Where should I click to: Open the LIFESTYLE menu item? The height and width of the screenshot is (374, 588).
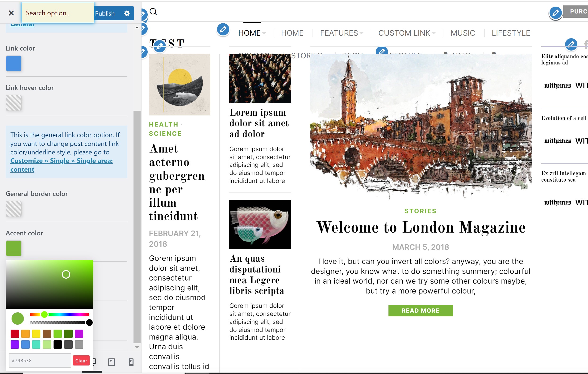(511, 33)
